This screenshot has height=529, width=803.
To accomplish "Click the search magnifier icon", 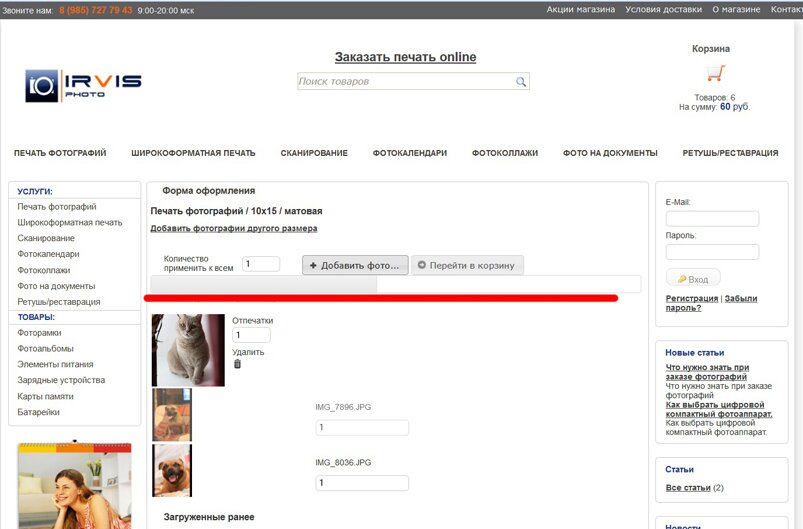I will click(x=520, y=82).
